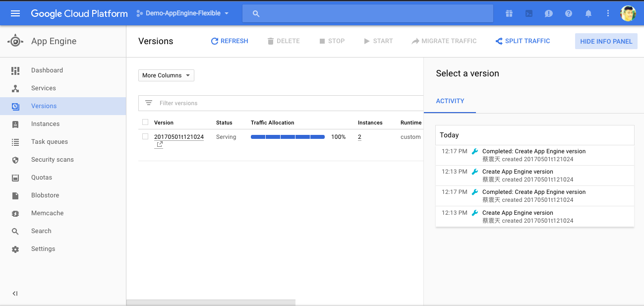Click the Refresh button

(230, 41)
